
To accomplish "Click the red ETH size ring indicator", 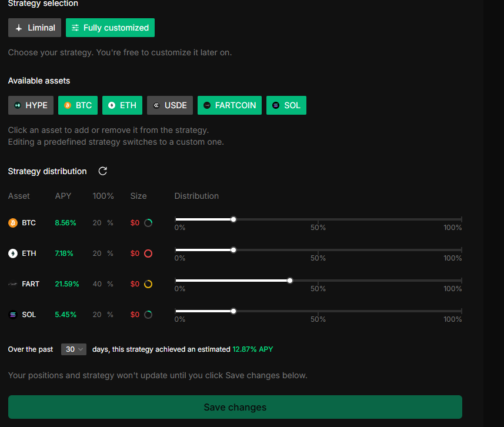I will [148, 253].
